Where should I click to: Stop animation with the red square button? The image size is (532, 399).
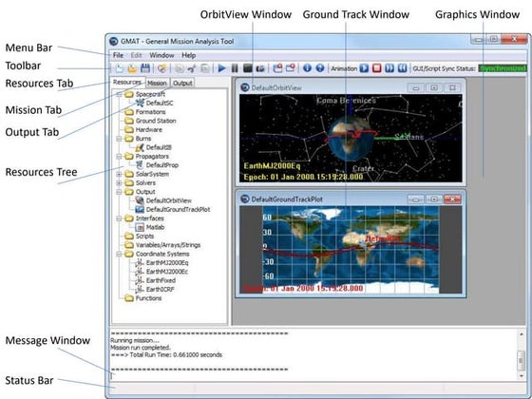(x=377, y=68)
